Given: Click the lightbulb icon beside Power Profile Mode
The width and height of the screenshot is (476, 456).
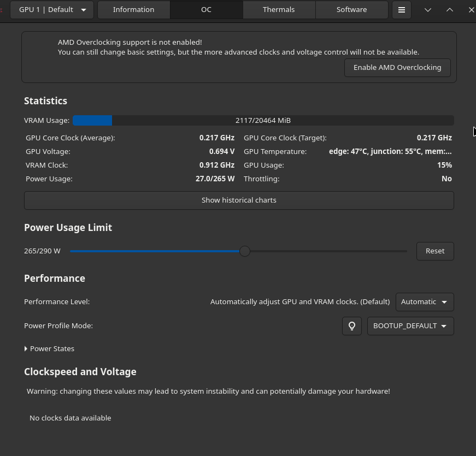Looking at the screenshot, I should [352, 326].
